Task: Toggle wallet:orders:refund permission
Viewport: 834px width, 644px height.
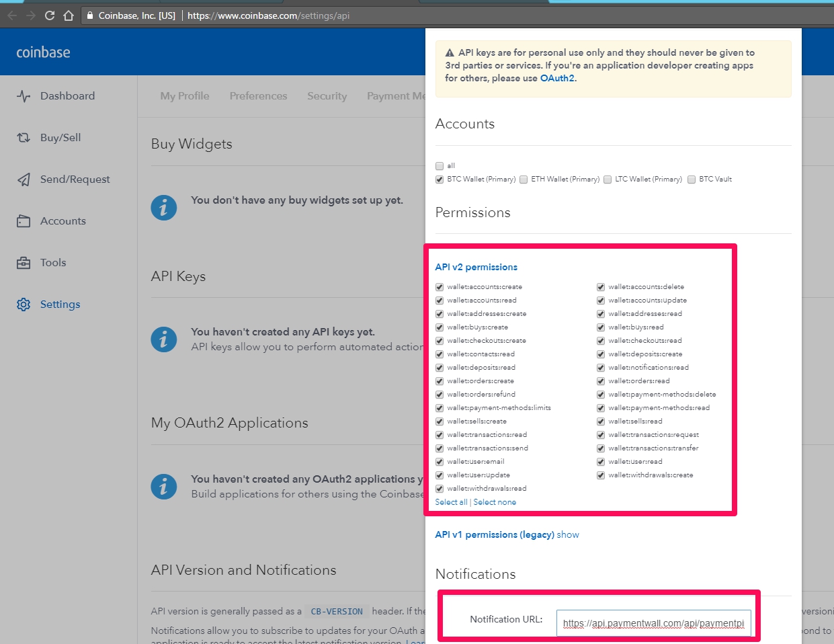Action: [x=440, y=395]
